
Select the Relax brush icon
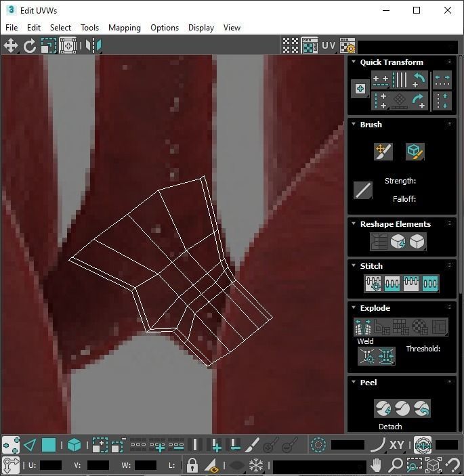click(415, 152)
